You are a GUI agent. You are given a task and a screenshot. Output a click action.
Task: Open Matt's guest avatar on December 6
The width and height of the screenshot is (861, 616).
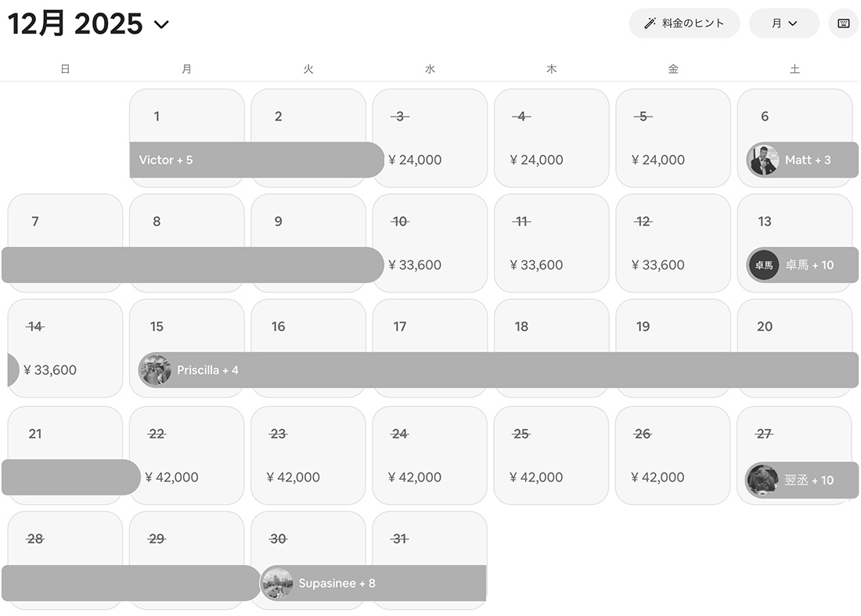pyautogui.click(x=763, y=160)
